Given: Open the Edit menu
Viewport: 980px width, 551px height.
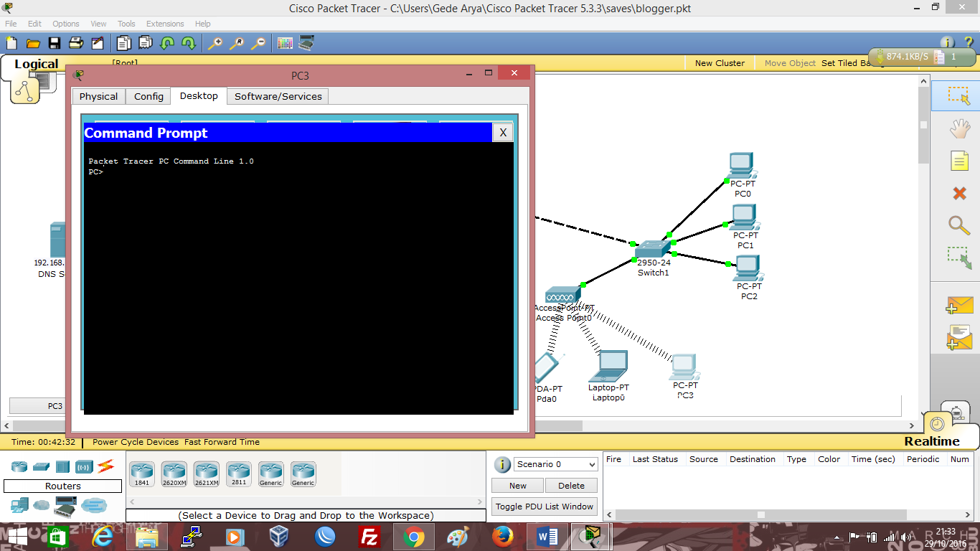Looking at the screenshot, I should [34, 24].
